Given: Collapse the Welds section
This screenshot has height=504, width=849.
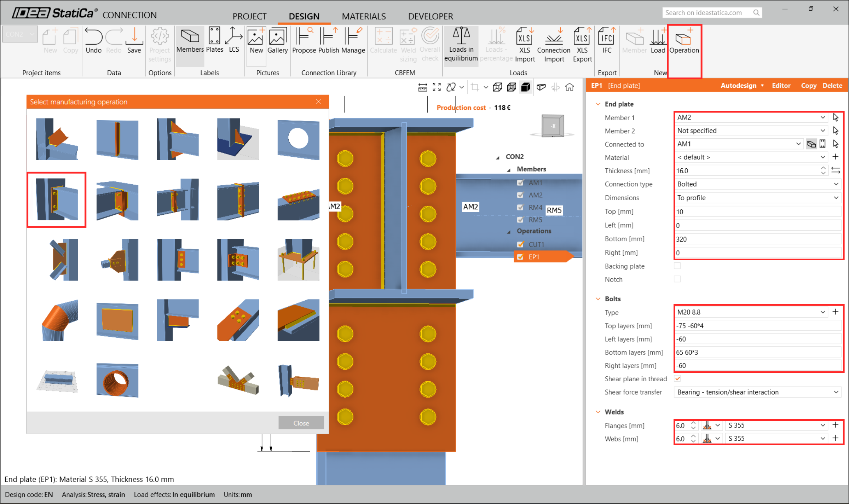Looking at the screenshot, I should point(598,412).
